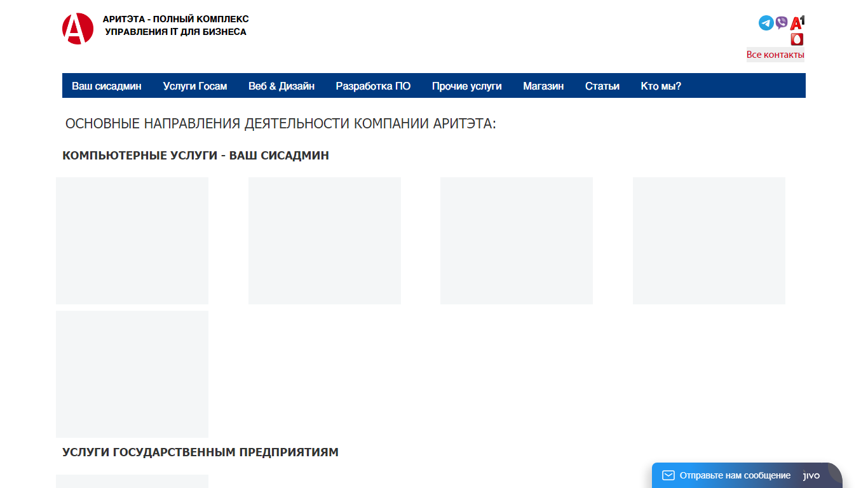Open the Кто мы? menu item

coord(661,86)
